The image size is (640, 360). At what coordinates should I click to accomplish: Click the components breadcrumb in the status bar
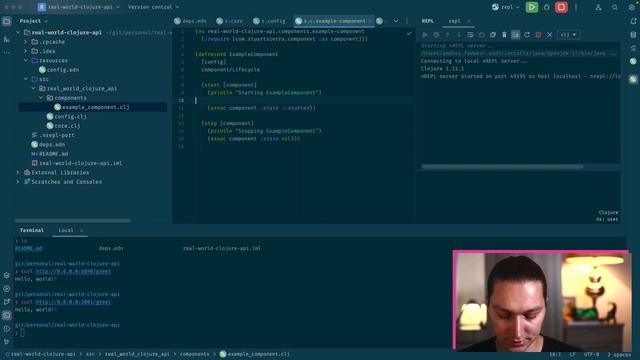tap(194, 354)
